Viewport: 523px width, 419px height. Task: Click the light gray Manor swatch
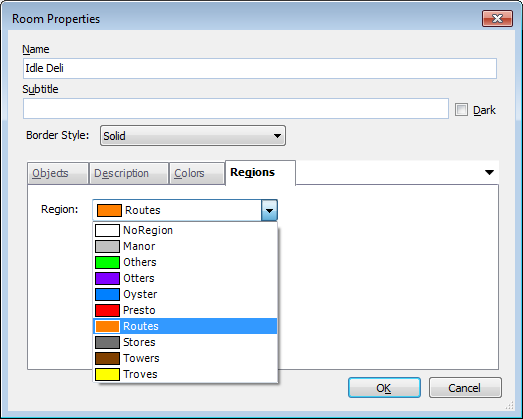pos(107,247)
